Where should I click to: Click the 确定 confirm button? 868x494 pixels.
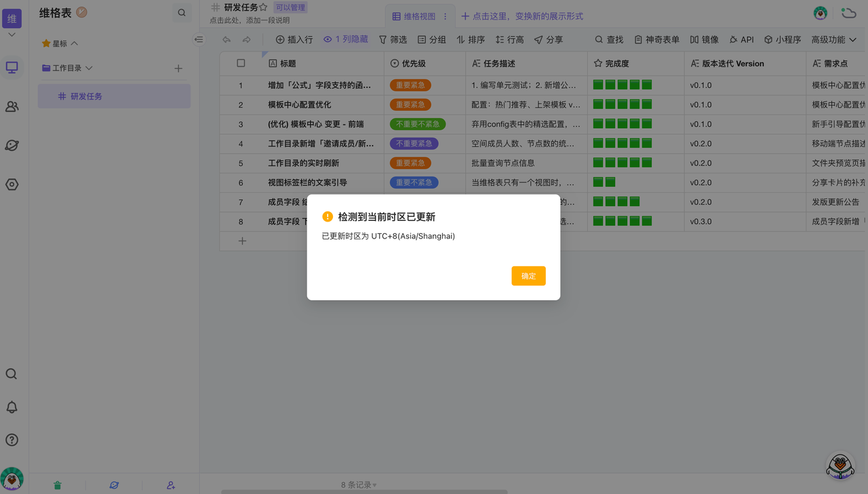point(528,276)
